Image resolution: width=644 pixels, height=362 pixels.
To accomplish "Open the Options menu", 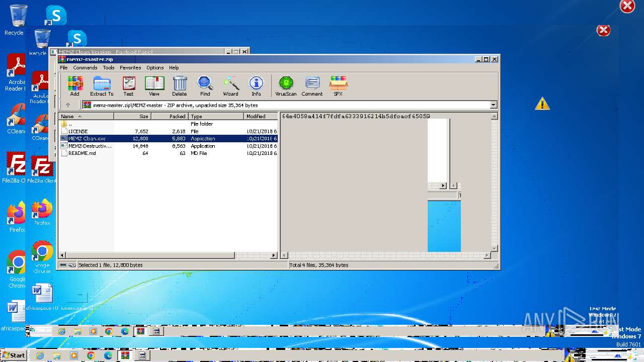I will tap(155, 67).
